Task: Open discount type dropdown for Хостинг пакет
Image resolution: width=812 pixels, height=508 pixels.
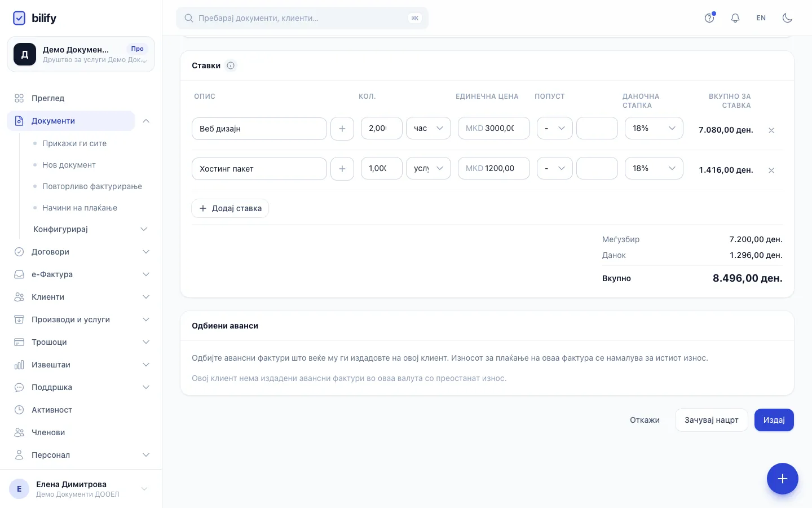Action: [x=555, y=168]
